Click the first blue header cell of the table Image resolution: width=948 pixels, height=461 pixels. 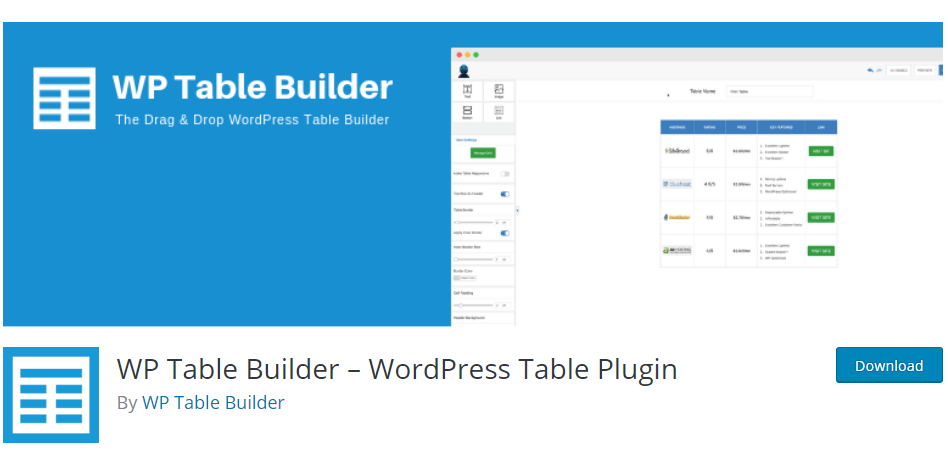click(x=677, y=127)
